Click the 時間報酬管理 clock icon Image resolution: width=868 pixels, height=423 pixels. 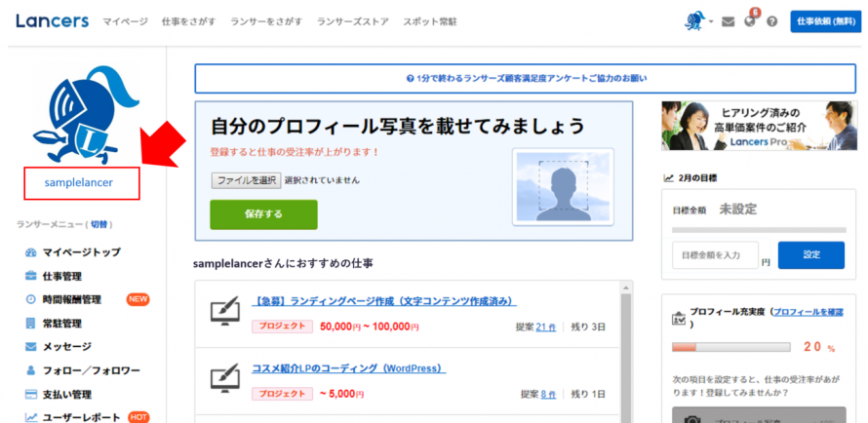tap(30, 299)
